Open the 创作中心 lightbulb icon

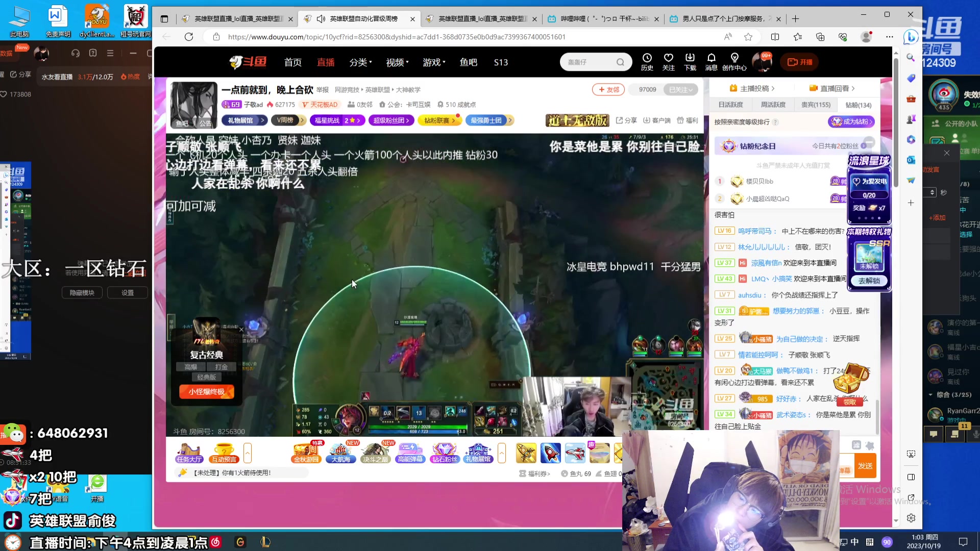(734, 62)
